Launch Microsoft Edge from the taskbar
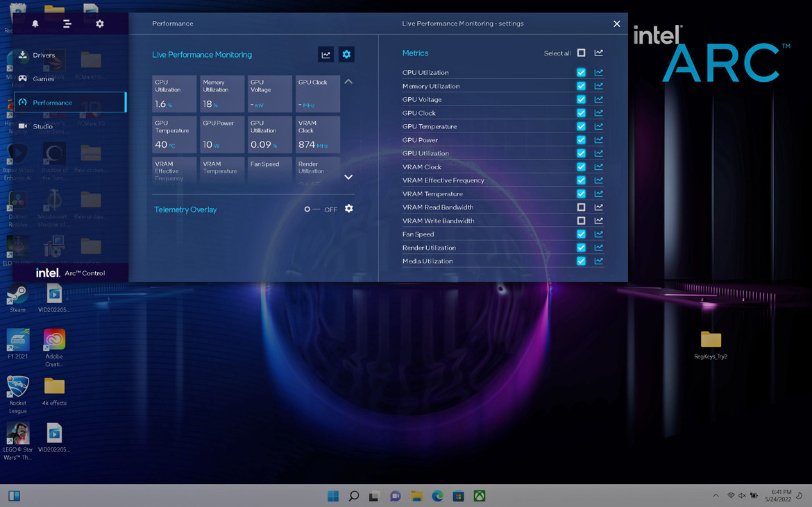Screen dimensions: 812x507 (x=438, y=496)
